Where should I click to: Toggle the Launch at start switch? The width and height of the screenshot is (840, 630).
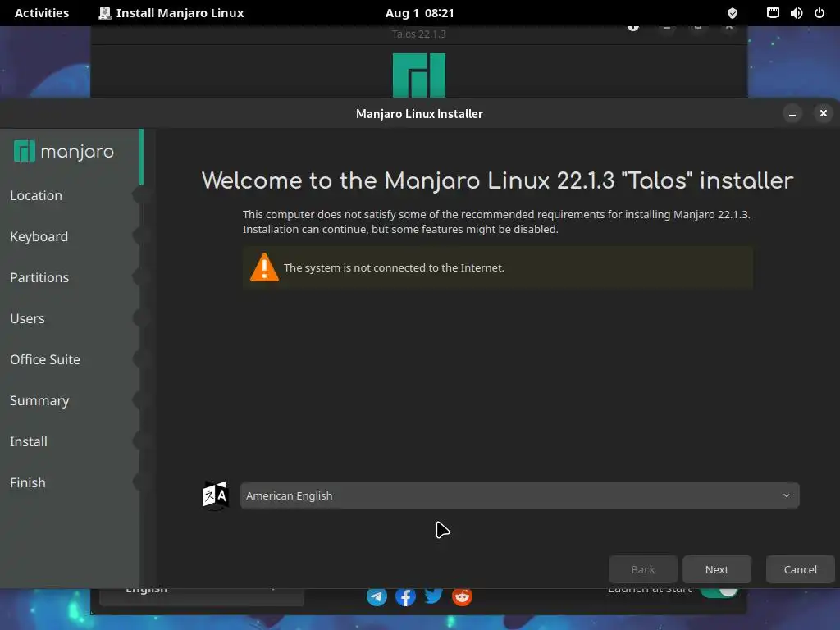pyautogui.click(x=719, y=592)
